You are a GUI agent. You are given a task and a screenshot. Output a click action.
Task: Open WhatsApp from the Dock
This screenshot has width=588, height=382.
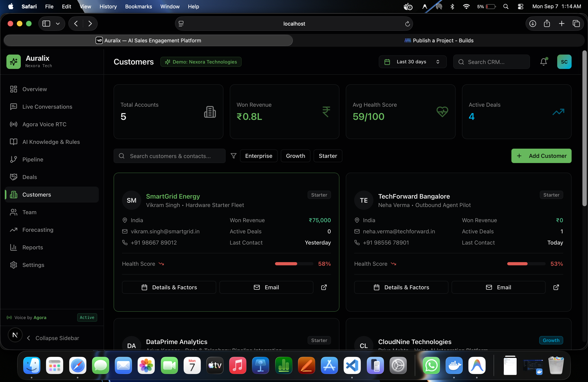431,365
